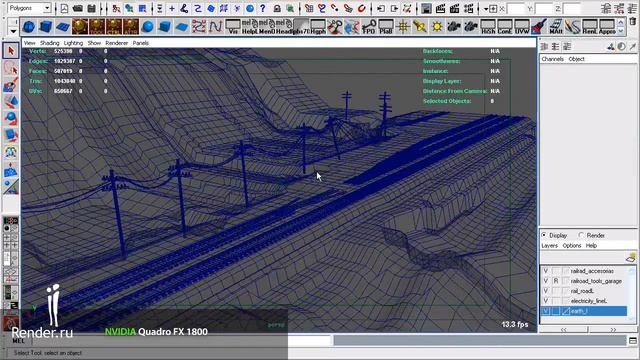640x360 pixels.
Task: Click the polygon sphere shelf icon
Action: pos(29,27)
